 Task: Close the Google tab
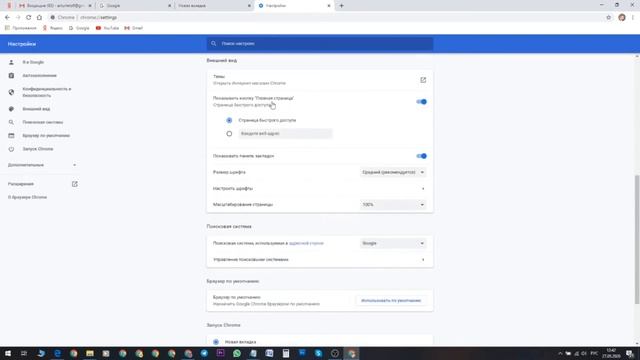[x=169, y=6]
